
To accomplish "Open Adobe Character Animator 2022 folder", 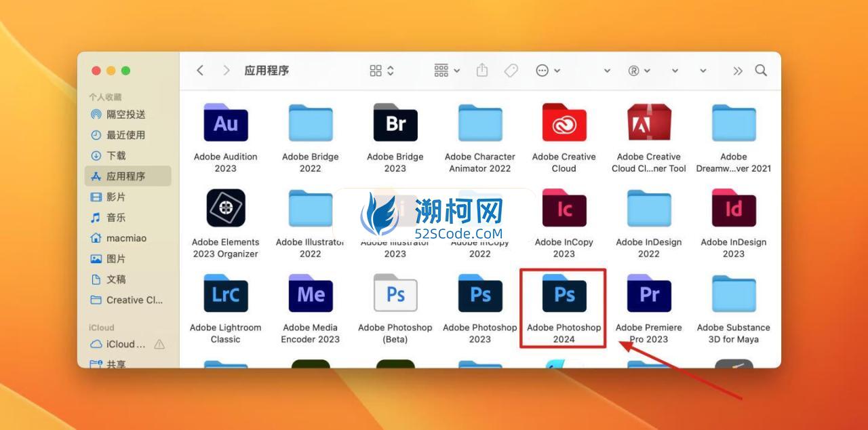I will [480, 123].
